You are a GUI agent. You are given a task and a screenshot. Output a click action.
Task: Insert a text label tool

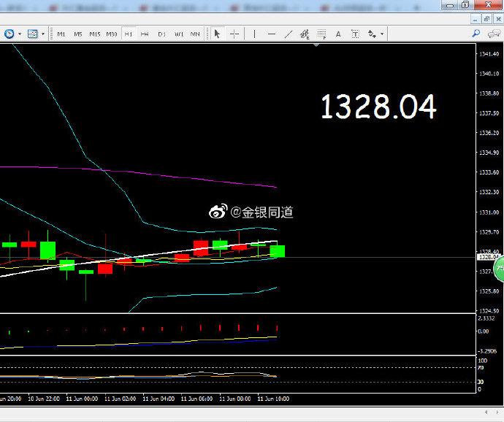pos(355,34)
